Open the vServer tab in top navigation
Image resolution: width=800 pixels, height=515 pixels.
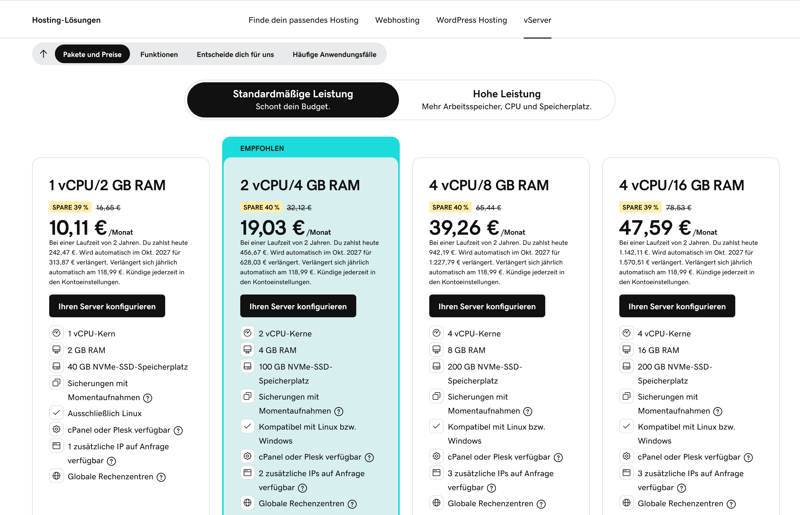point(537,20)
